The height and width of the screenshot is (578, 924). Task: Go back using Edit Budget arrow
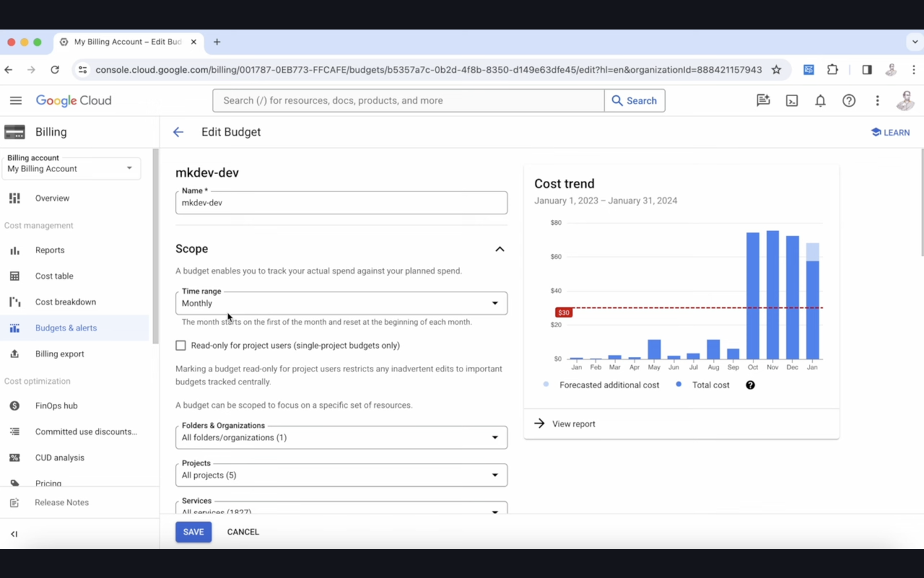pyautogui.click(x=179, y=132)
